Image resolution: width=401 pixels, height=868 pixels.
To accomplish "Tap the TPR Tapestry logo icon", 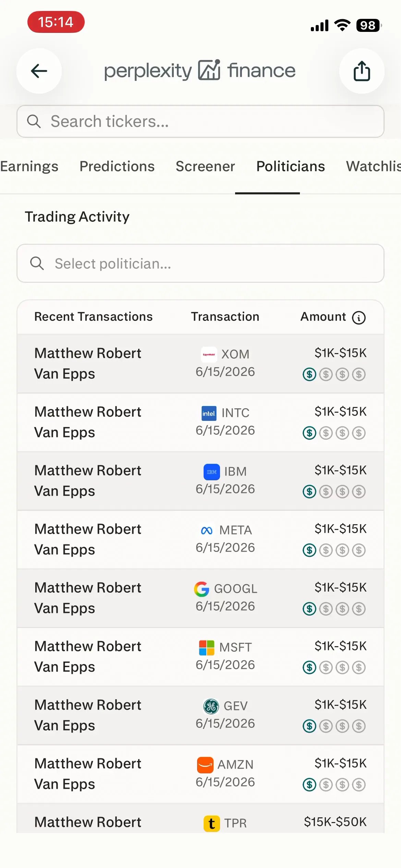I will pos(212,824).
